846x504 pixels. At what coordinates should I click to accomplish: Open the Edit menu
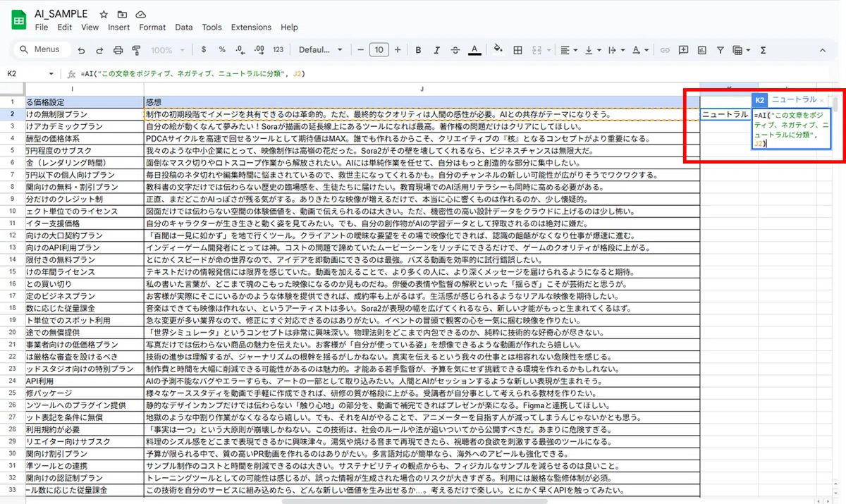65,27
